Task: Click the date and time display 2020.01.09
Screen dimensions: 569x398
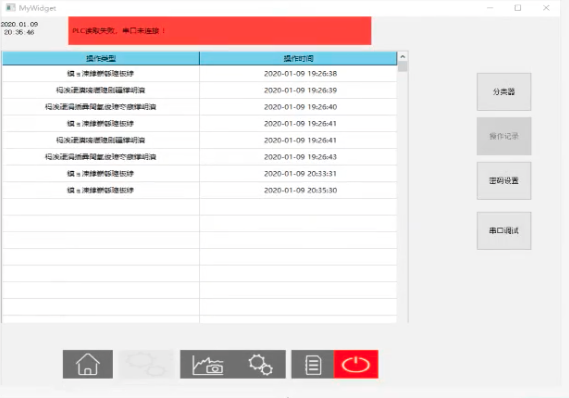Action: click(x=19, y=28)
